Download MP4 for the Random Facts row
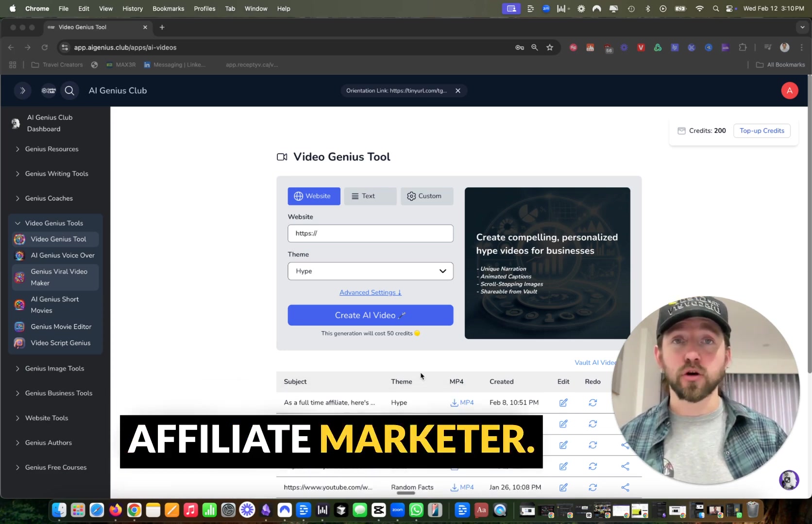 click(462, 488)
